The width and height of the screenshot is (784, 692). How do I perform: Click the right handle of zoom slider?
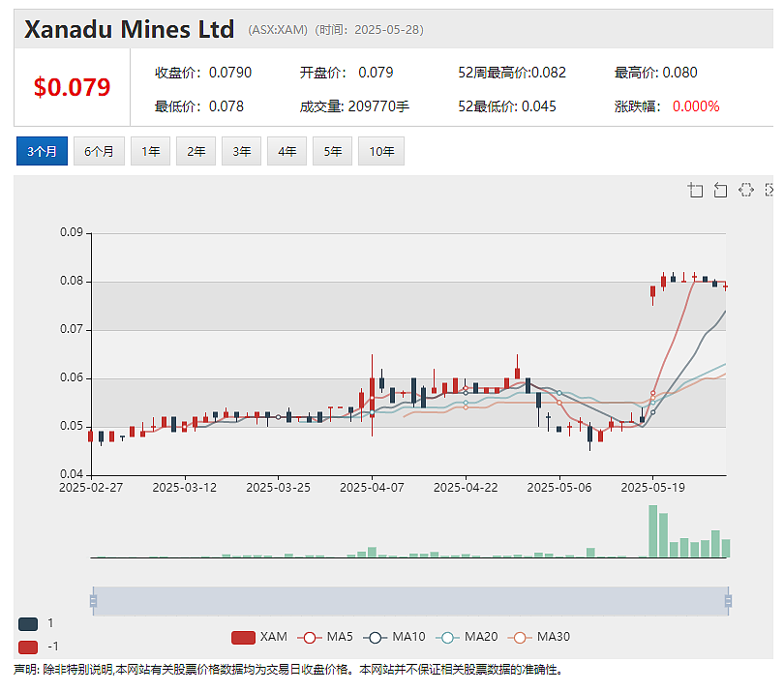[x=728, y=600]
